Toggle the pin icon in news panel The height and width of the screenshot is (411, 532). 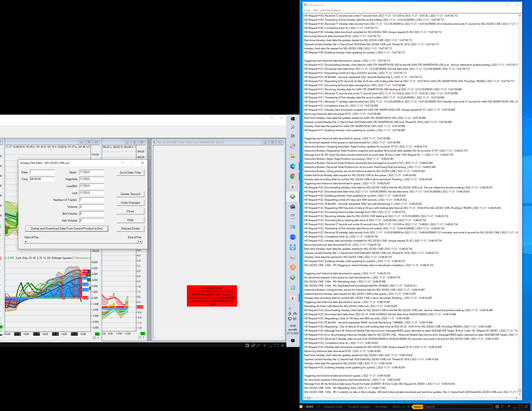[502, 407]
